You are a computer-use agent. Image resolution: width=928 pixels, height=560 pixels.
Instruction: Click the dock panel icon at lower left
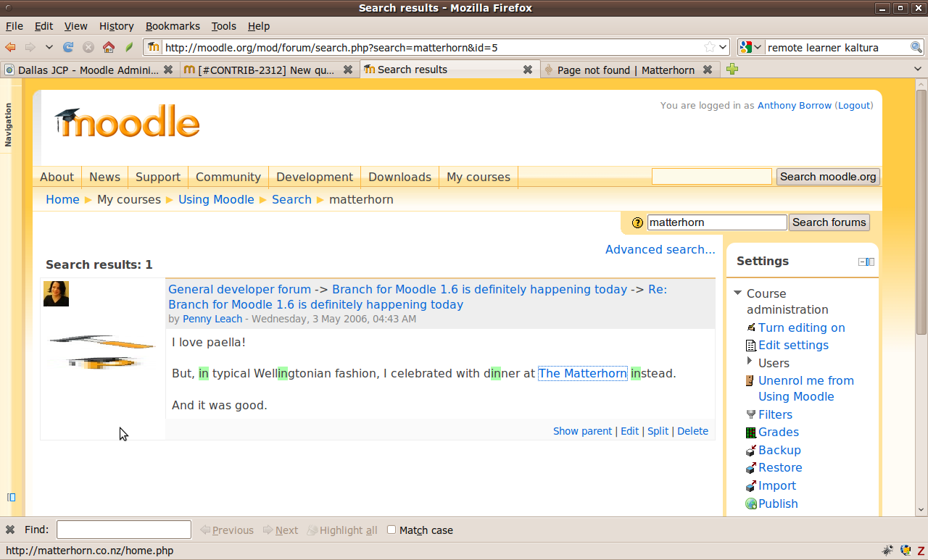click(x=11, y=497)
